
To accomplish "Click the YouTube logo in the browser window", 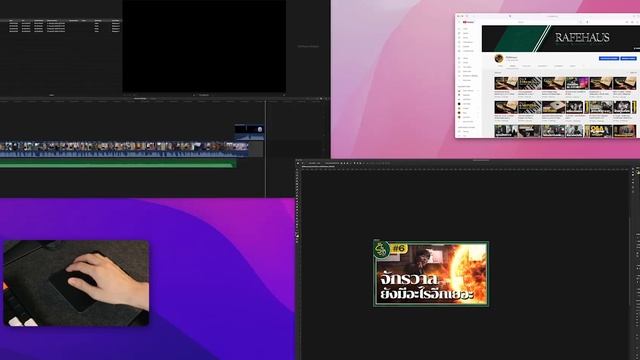I will pos(468,22).
